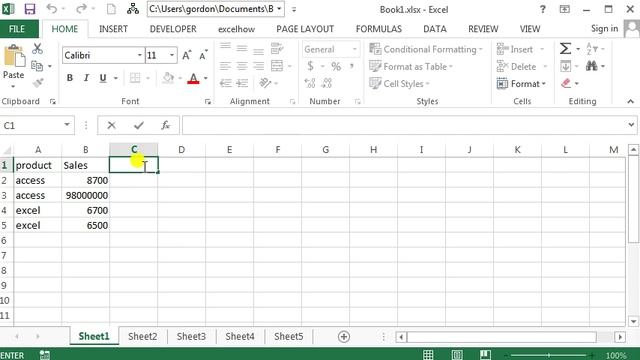Center text horizontally

pos(242,66)
